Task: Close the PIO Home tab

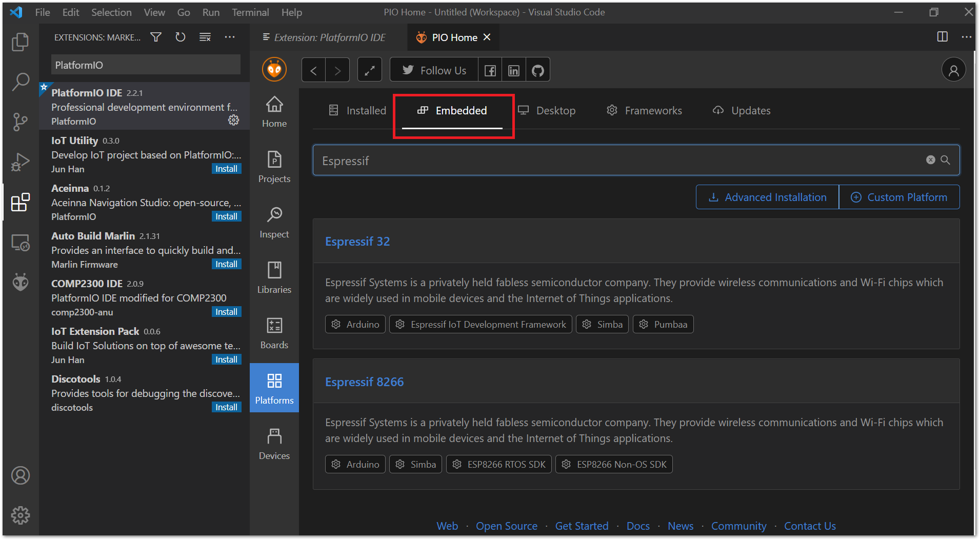Action: pyautogui.click(x=487, y=37)
